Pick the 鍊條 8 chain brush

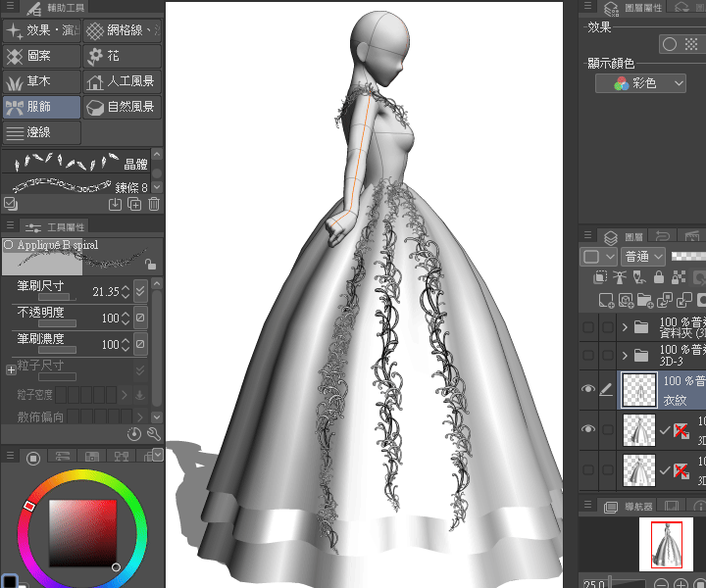(x=76, y=186)
